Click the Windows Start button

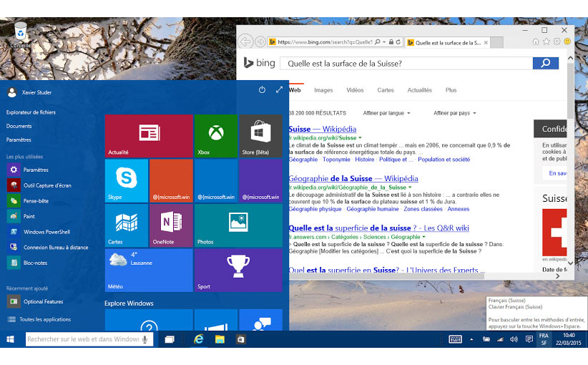[11, 339]
